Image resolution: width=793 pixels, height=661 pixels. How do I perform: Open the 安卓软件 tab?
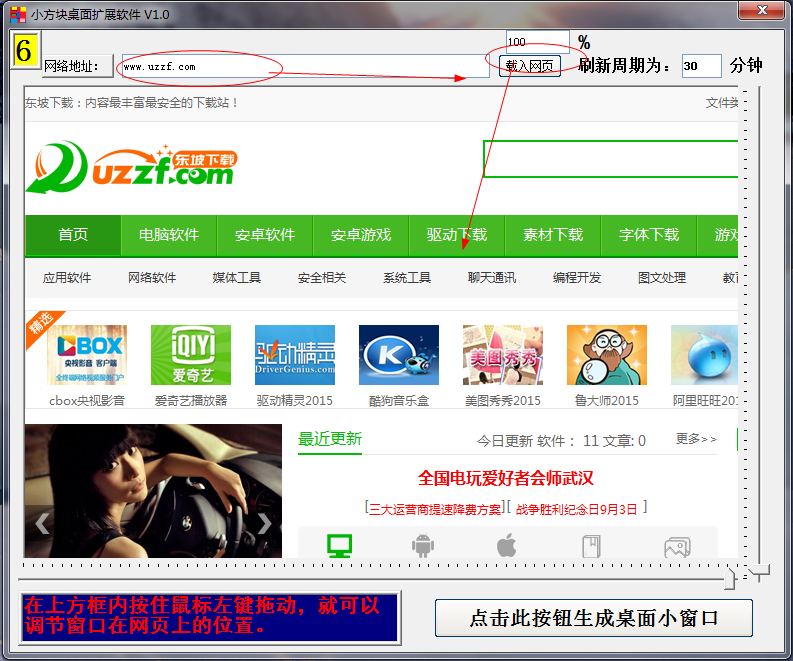265,235
